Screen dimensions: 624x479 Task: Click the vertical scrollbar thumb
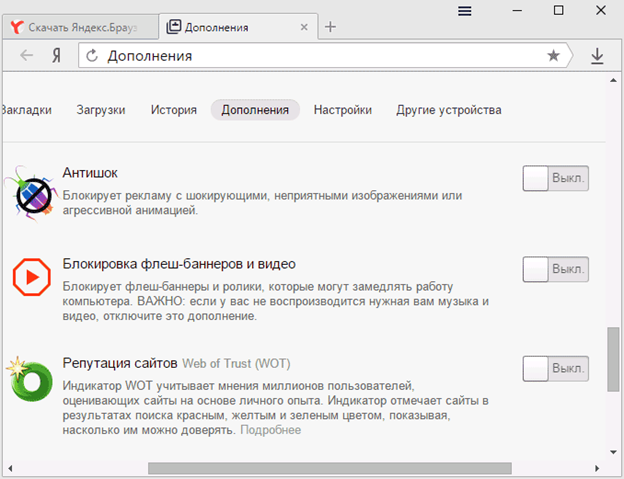613,360
